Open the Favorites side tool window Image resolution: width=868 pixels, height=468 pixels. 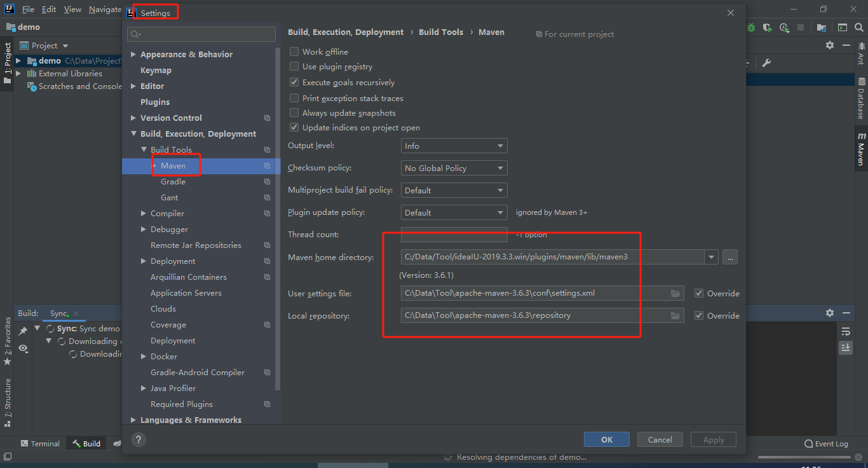[8, 341]
